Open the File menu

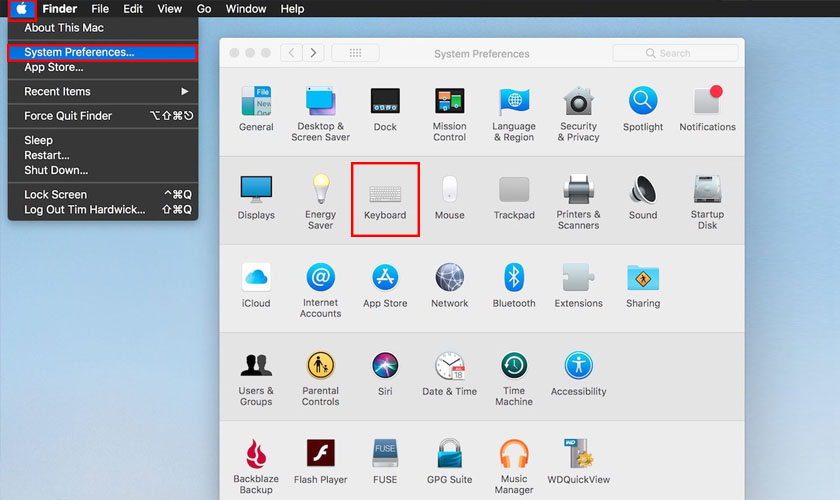pos(100,9)
